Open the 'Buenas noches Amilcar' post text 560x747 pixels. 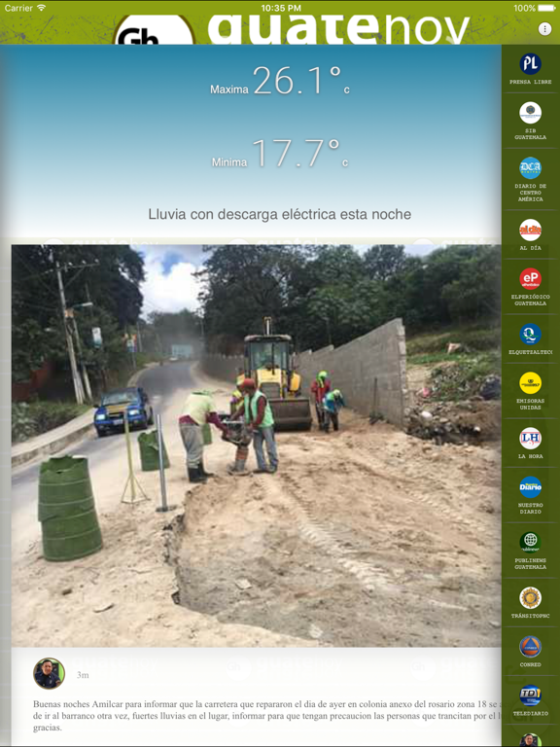(x=266, y=716)
